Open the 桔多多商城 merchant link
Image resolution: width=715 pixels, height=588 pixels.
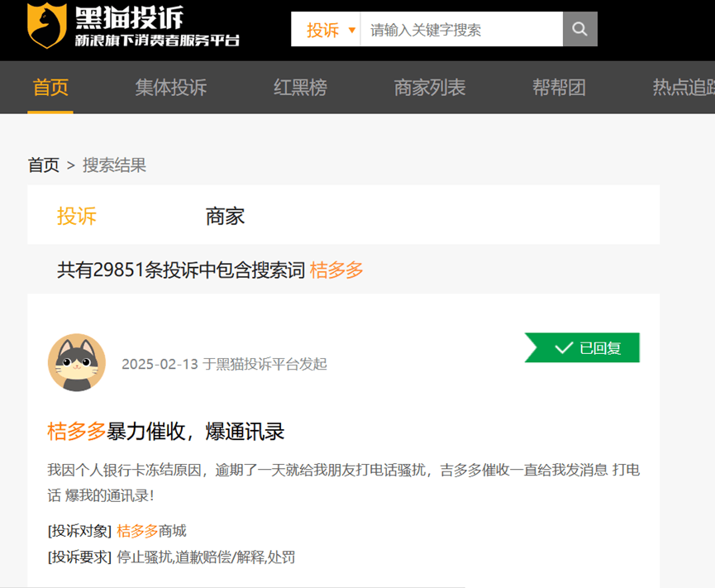(x=152, y=531)
